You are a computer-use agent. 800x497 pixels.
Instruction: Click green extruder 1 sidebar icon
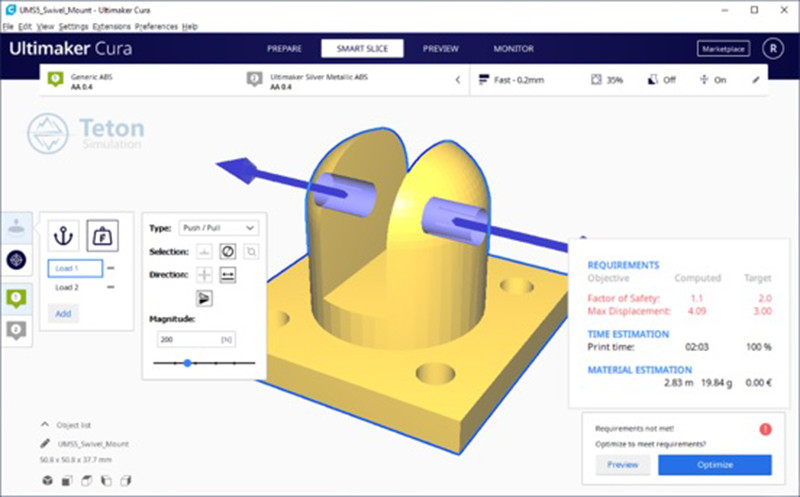16,297
